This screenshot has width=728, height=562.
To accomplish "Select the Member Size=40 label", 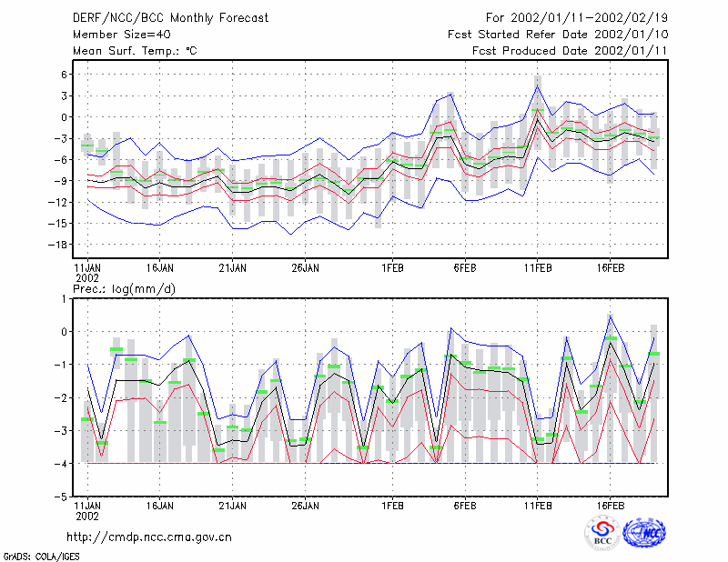I will point(122,35).
